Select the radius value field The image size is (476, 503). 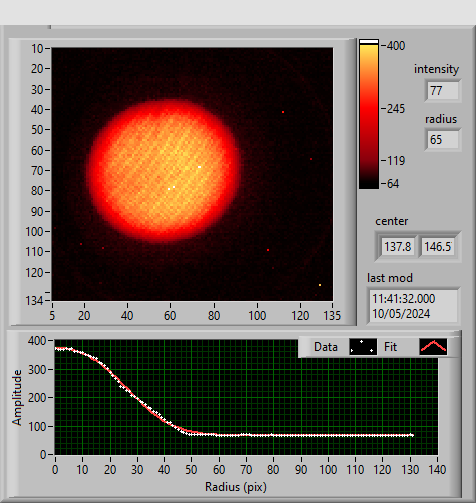[442, 139]
